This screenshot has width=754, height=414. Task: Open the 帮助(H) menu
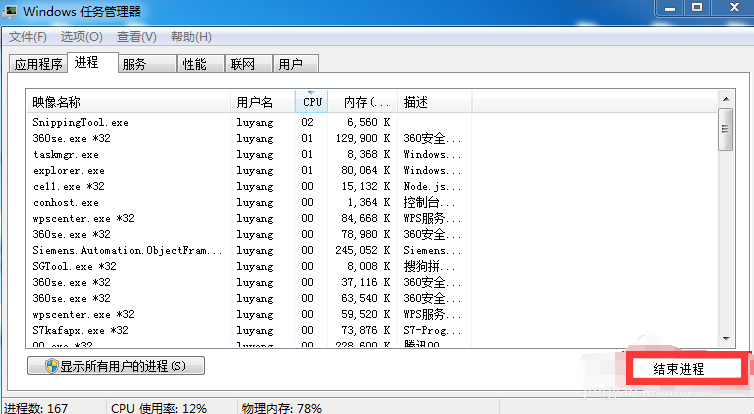pyautogui.click(x=191, y=37)
